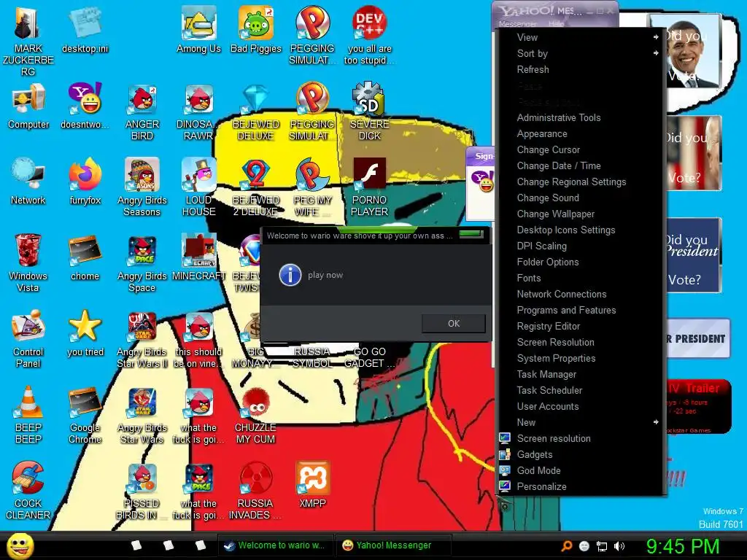Viewport: 747px width, 560px height.
Task: Switch to Yahoo! Messenger taskbar button
Action: [x=393, y=545]
